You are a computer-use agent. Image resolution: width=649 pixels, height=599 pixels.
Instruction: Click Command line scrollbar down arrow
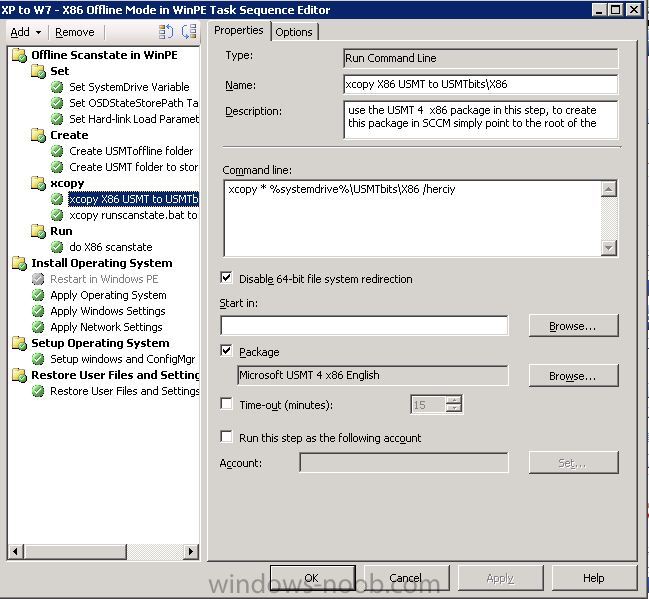click(609, 248)
